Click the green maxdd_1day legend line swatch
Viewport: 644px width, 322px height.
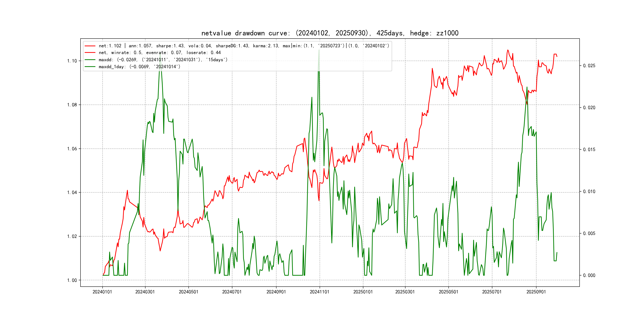click(90, 67)
